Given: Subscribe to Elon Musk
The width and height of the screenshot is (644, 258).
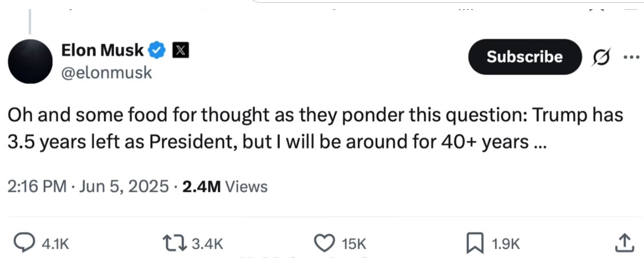Looking at the screenshot, I should 525,57.
